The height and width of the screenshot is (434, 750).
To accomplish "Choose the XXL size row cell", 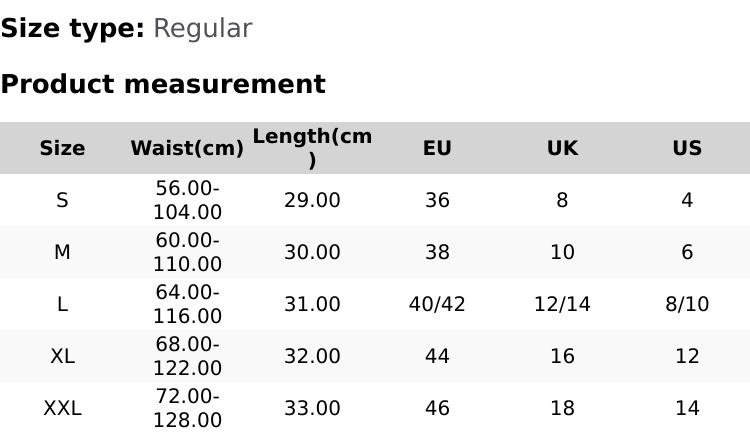I will point(62,408).
